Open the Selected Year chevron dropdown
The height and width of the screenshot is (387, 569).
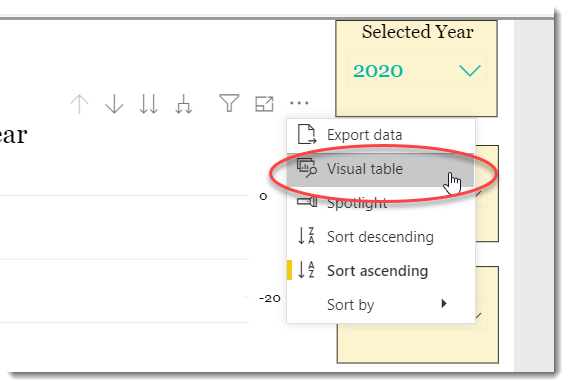(x=470, y=70)
